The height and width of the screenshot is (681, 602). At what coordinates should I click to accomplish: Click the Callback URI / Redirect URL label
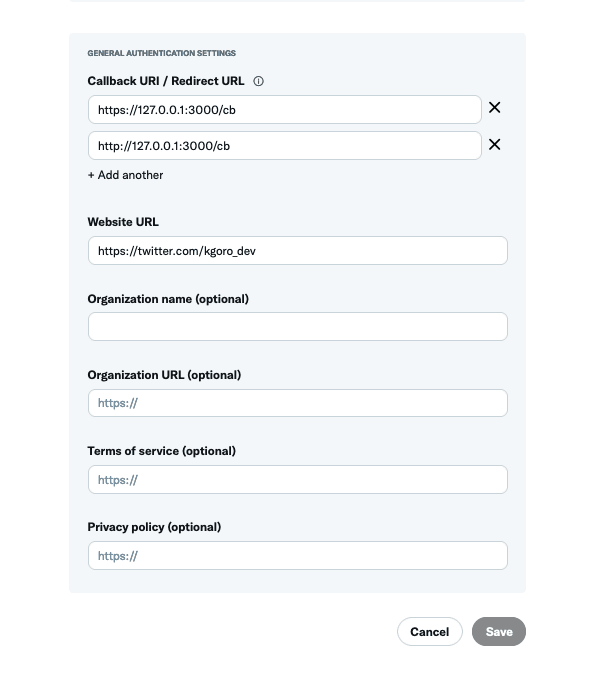click(166, 81)
